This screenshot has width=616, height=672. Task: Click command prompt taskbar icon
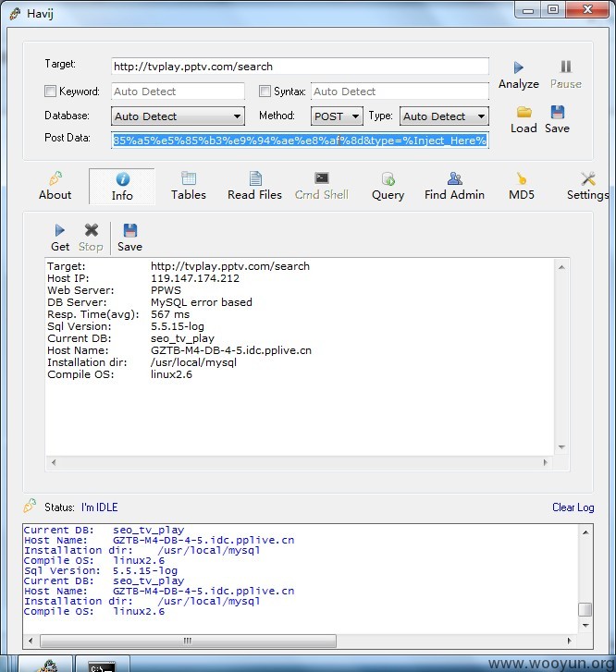[102, 666]
